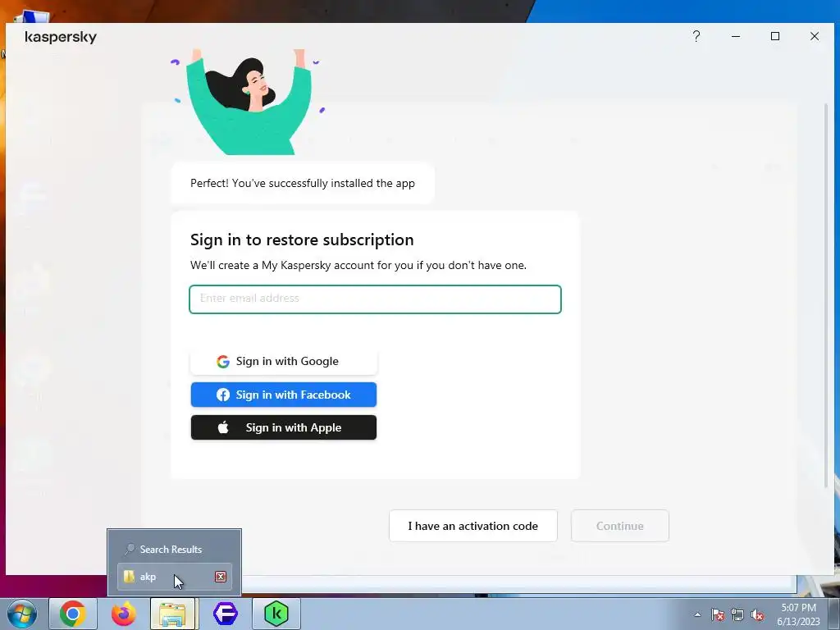
Task: Click the greyed-out Continue button
Action: pos(620,526)
